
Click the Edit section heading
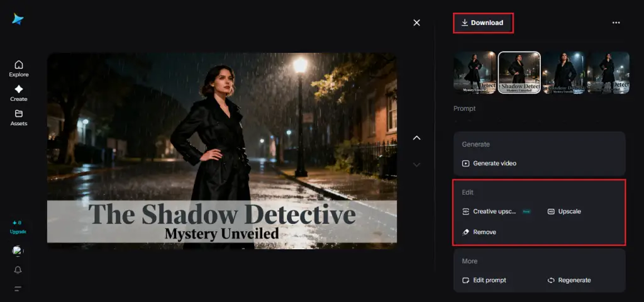point(467,193)
